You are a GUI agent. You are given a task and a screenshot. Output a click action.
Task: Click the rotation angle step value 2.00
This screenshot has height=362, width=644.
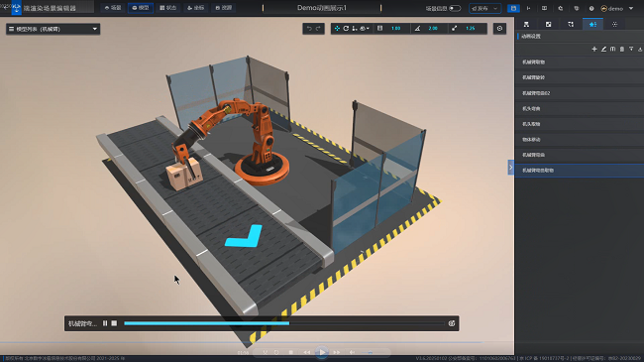(433, 29)
